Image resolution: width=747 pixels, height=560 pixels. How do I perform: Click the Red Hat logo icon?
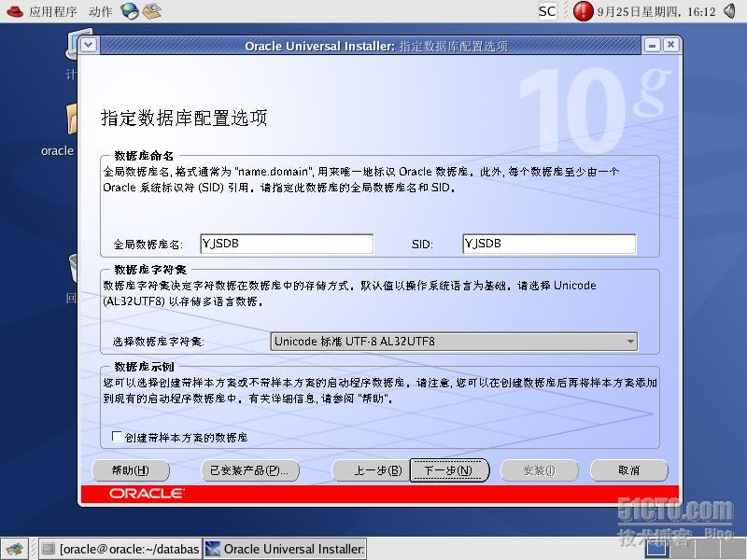[14, 11]
